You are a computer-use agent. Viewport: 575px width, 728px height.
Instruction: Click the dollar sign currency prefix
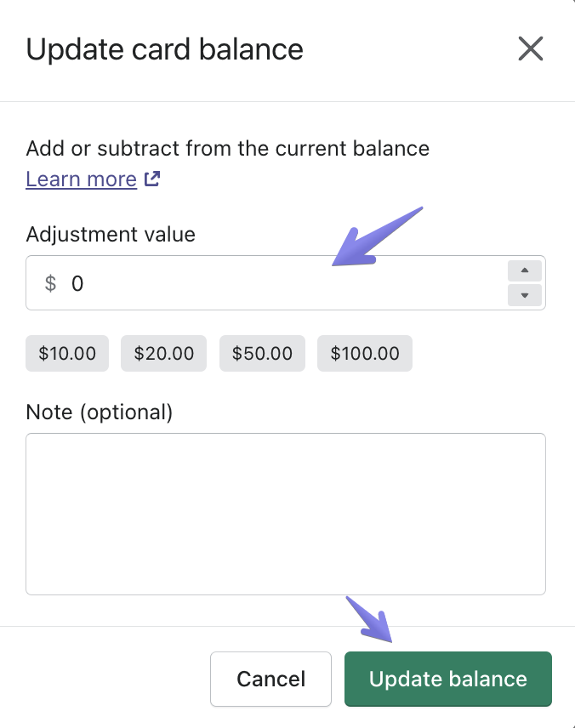click(x=50, y=283)
